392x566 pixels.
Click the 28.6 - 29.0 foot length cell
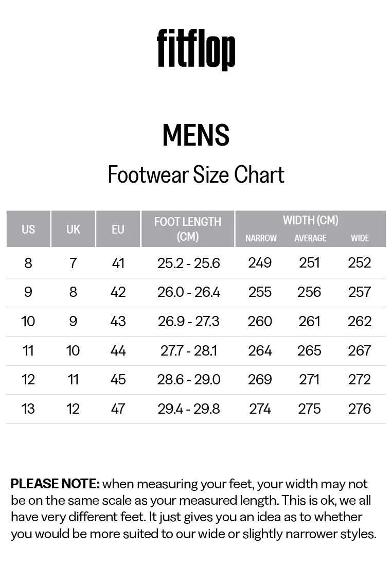pos(188,379)
